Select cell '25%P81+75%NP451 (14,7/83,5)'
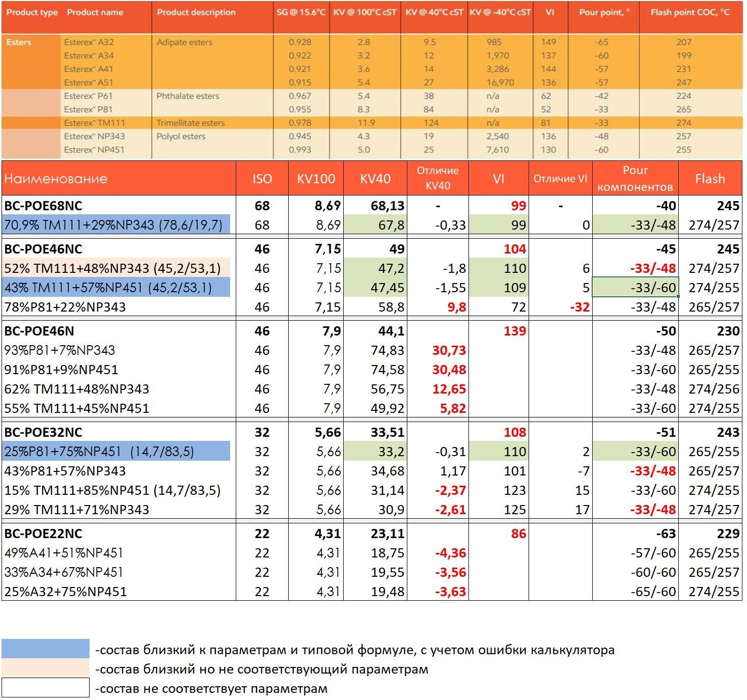Viewport: 747px width, 700px height. (x=116, y=452)
